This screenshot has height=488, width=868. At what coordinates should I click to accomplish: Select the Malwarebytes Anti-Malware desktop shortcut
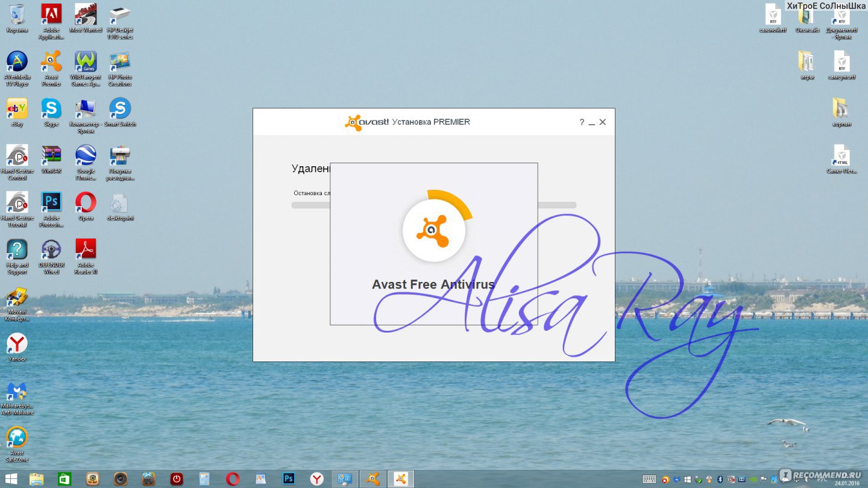coord(17,398)
